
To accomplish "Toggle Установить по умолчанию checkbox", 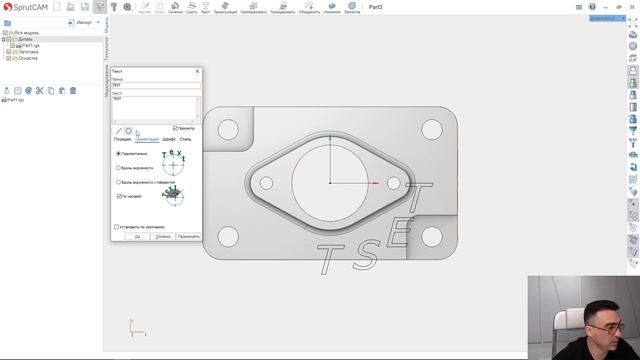I will point(116,227).
